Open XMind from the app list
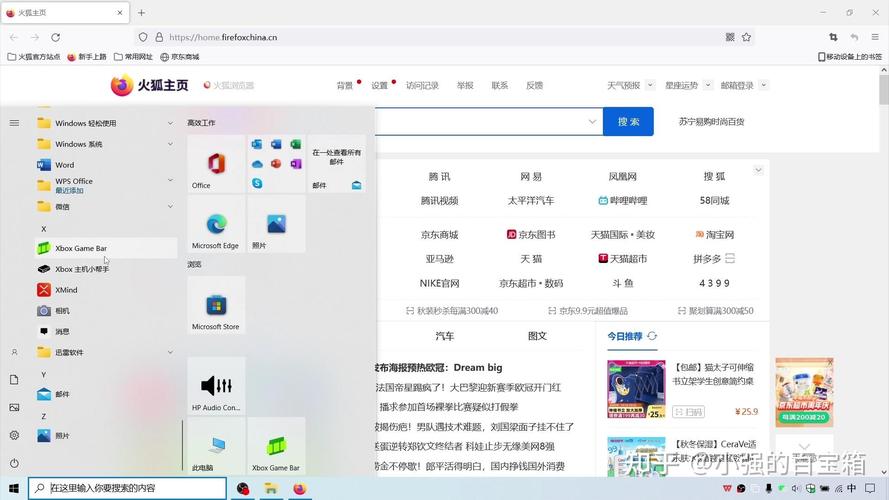 coord(106,290)
